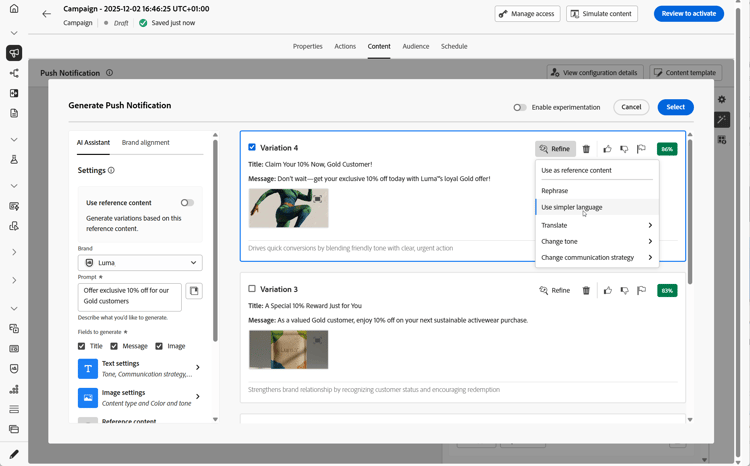
Task: Collapse the Refine menu for Variation 4
Action: coord(555,149)
